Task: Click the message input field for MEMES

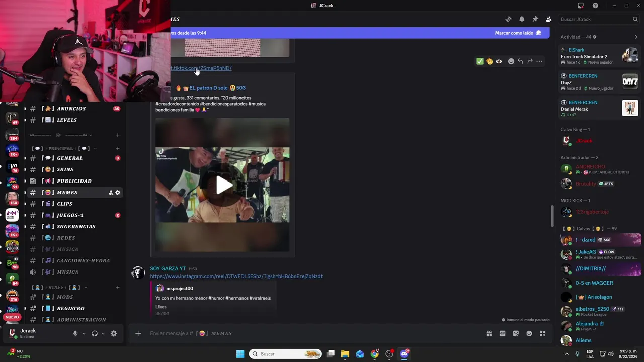Action: [312, 333]
